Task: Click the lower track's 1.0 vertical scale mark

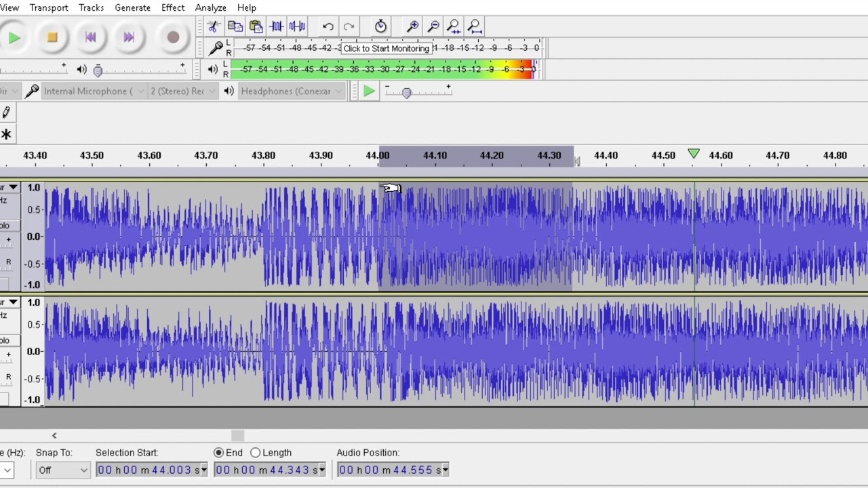Action: click(x=33, y=303)
